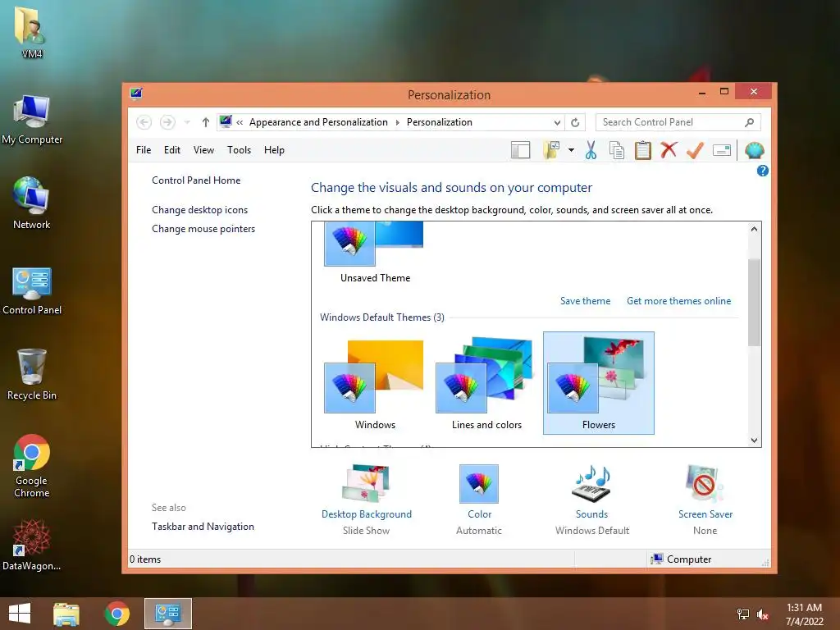Click Taskbar and Navigation link
Screen dimensions: 840x630
pyautogui.click(x=203, y=527)
